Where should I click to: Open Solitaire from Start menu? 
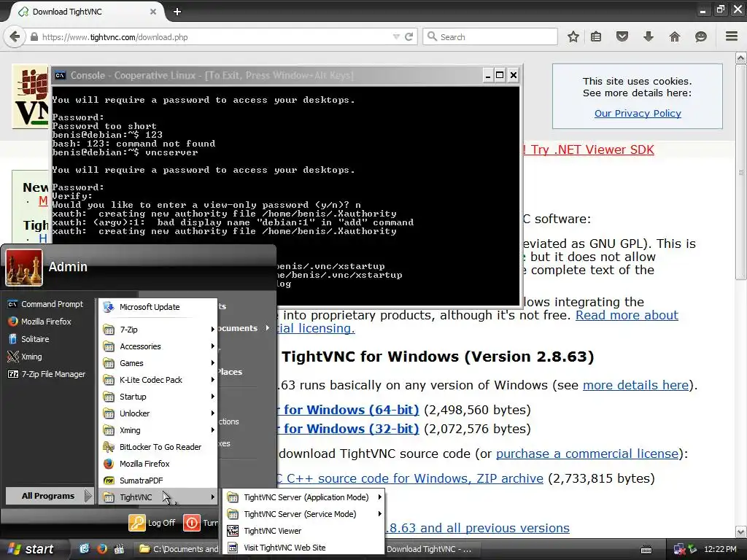click(x=29, y=339)
